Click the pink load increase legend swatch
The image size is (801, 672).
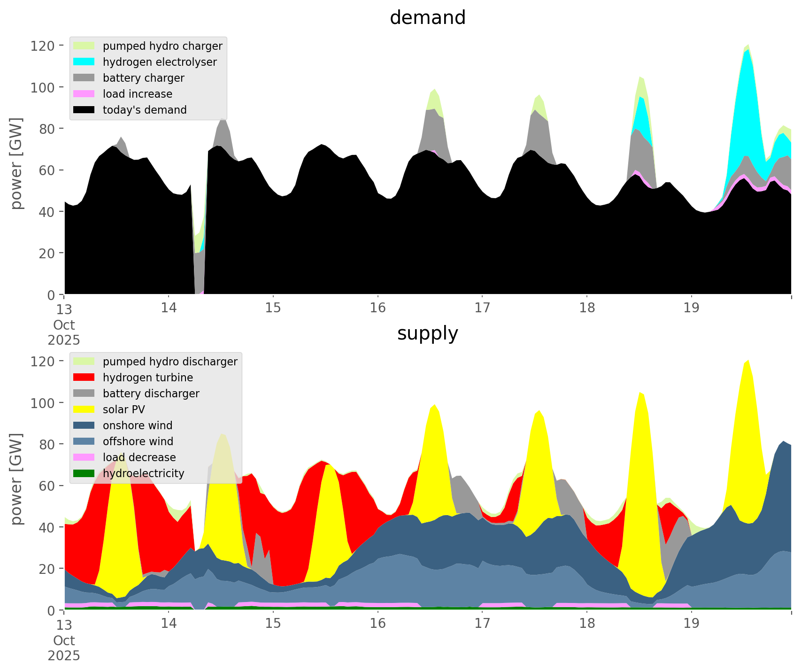[84, 94]
